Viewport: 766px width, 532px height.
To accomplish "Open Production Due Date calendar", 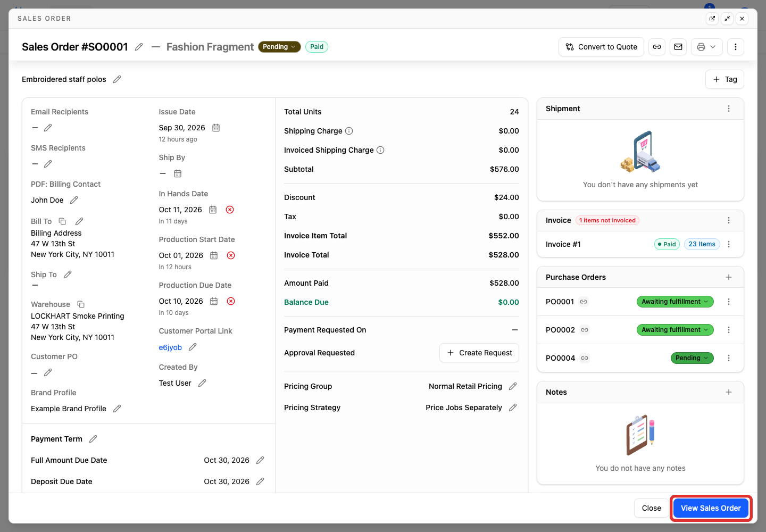I will pos(214,301).
